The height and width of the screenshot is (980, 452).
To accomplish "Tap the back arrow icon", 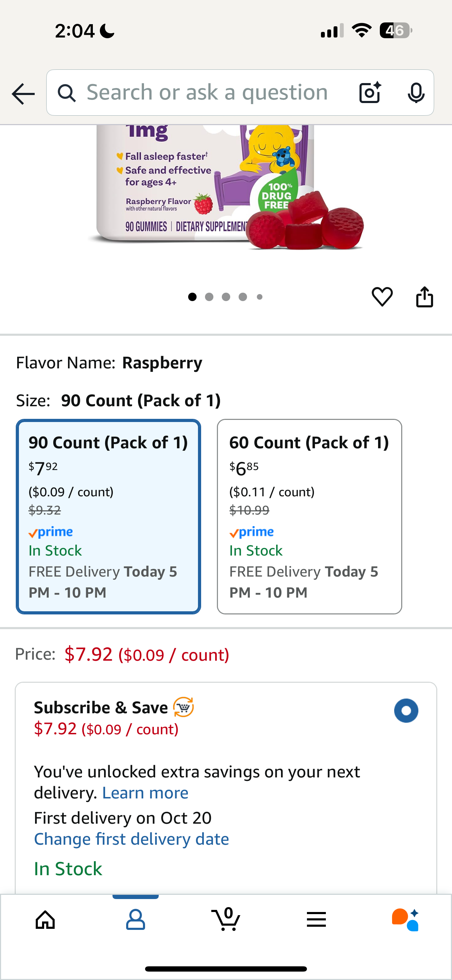I will pos(23,94).
